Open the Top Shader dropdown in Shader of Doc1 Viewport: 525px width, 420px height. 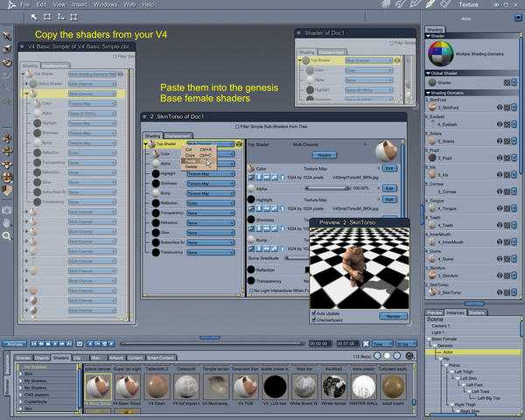(x=368, y=60)
